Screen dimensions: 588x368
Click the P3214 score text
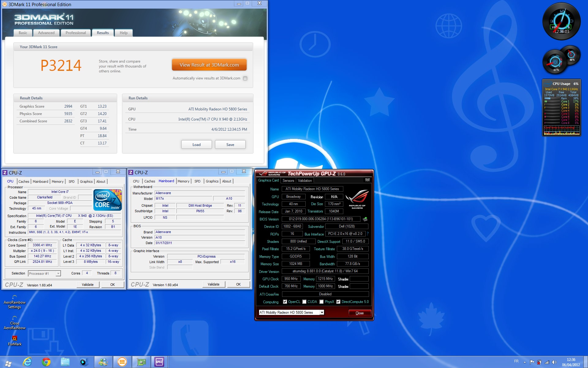click(61, 65)
